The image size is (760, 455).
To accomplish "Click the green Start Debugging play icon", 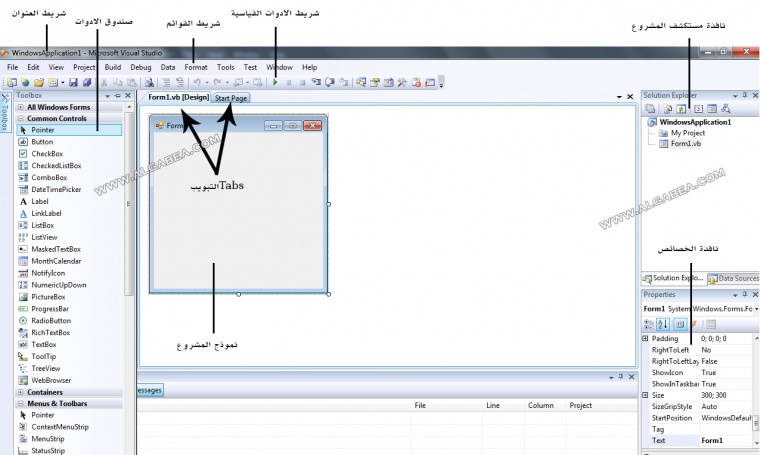I will [275, 82].
